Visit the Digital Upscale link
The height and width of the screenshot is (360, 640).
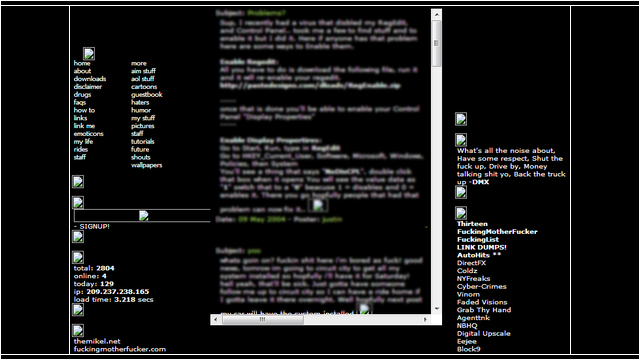[x=484, y=333]
